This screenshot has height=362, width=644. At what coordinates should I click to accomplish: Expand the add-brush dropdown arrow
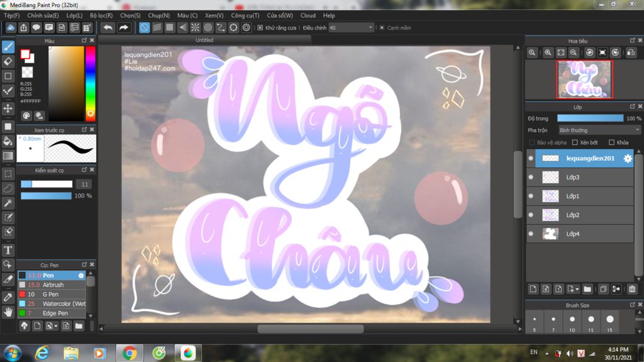point(56,326)
